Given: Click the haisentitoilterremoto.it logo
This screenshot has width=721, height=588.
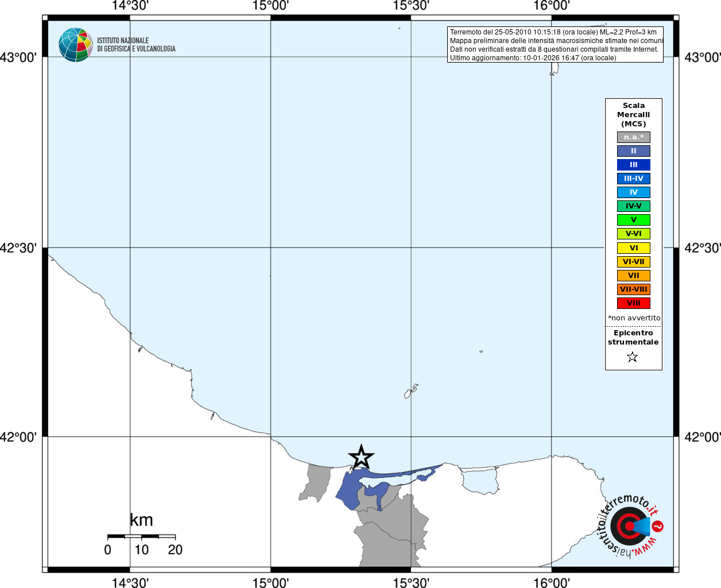Looking at the screenshot, I should (630, 526).
